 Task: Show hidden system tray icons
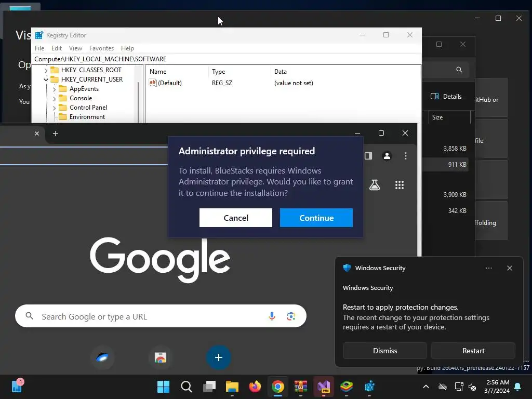[x=426, y=387]
